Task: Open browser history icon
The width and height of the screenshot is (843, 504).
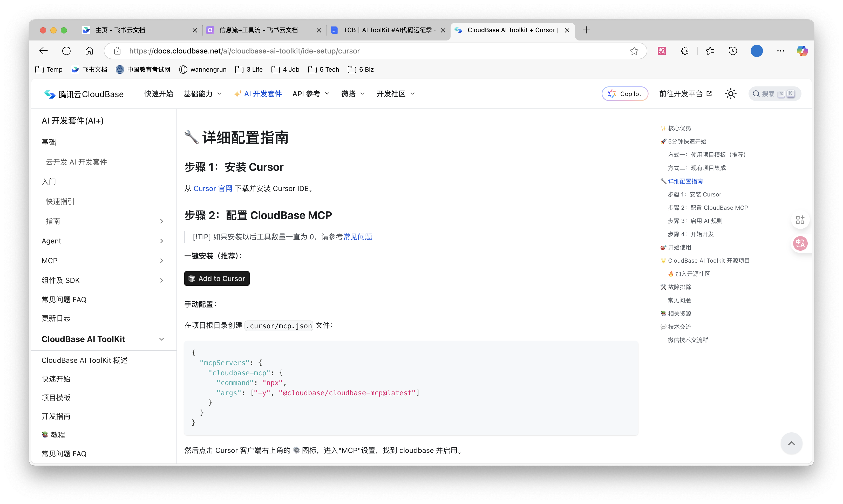Action: tap(733, 51)
